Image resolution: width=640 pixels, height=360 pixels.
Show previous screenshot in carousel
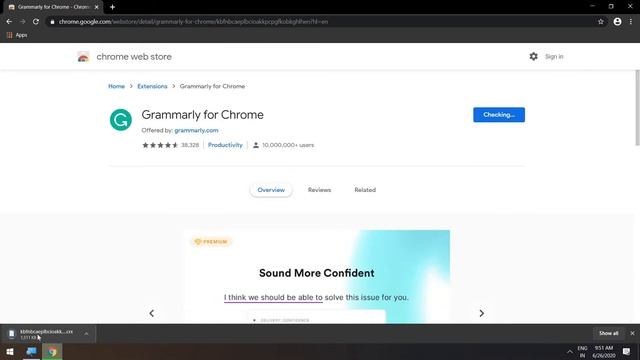151,313
